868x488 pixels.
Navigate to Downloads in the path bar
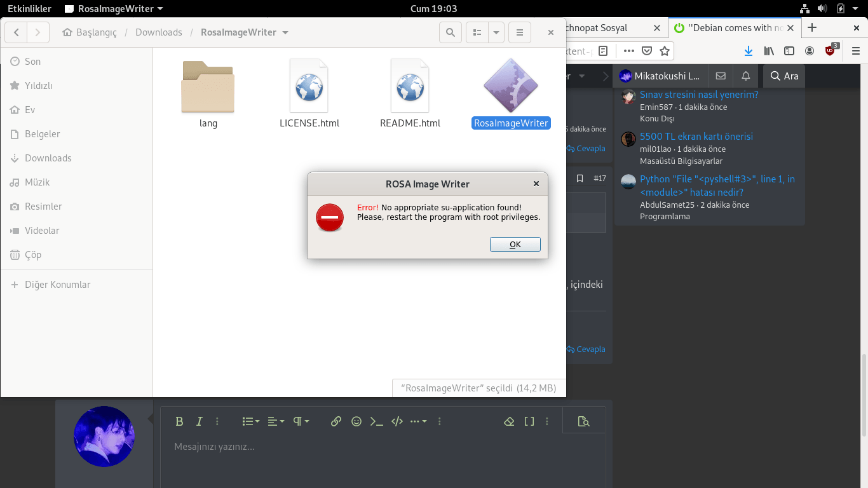159,32
